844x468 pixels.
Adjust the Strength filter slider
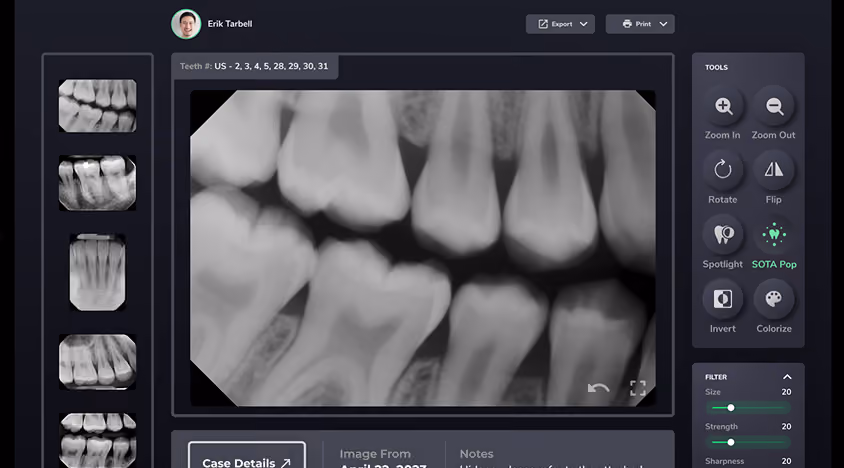point(748,442)
